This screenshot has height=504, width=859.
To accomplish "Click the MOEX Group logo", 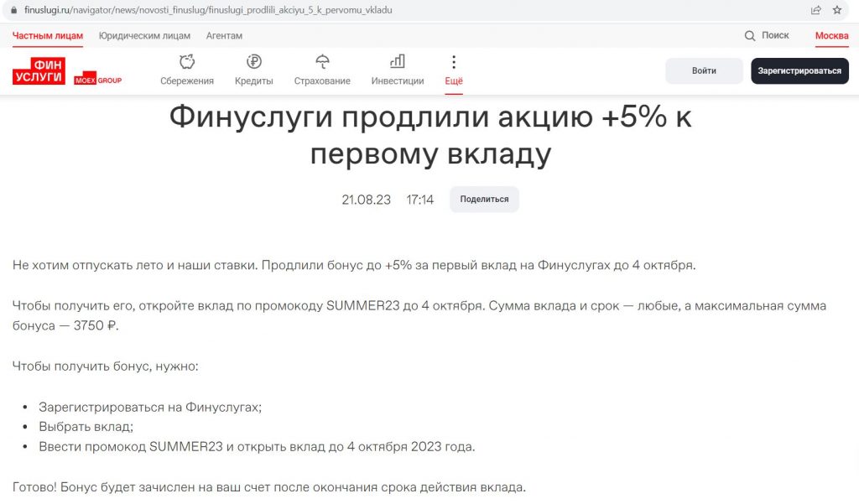I will (x=98, y=80).
